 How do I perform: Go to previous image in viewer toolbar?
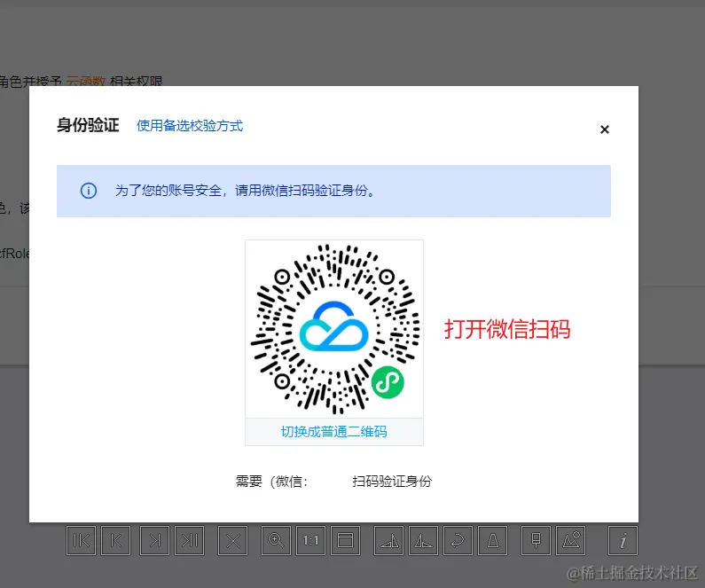pyautogui.click(x=116, y=540)
